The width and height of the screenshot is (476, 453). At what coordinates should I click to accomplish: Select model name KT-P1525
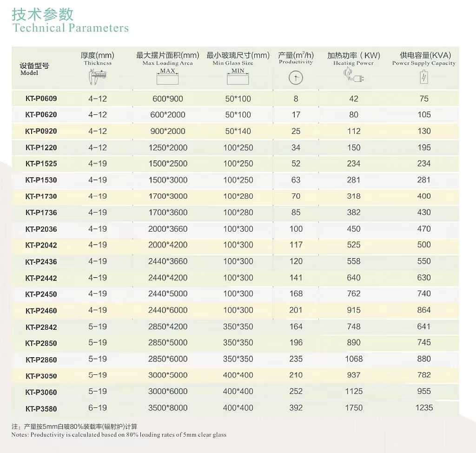click(x=41, y=164)
